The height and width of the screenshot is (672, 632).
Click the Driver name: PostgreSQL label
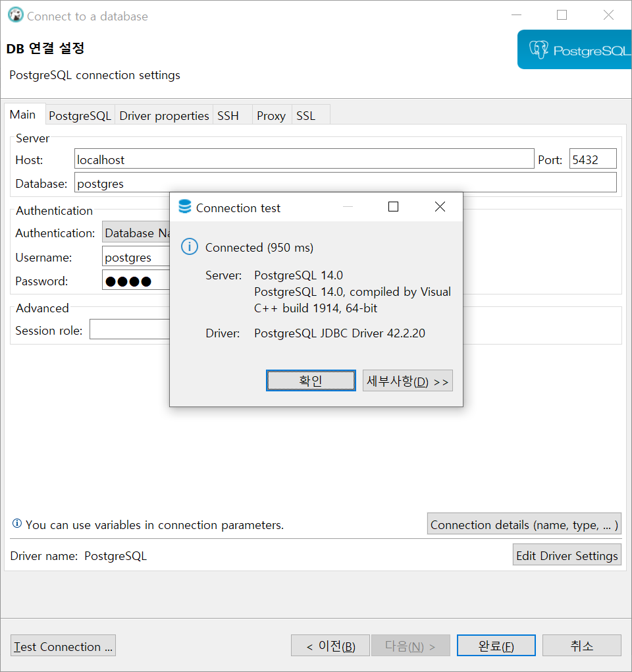click(x=78, y=556)
